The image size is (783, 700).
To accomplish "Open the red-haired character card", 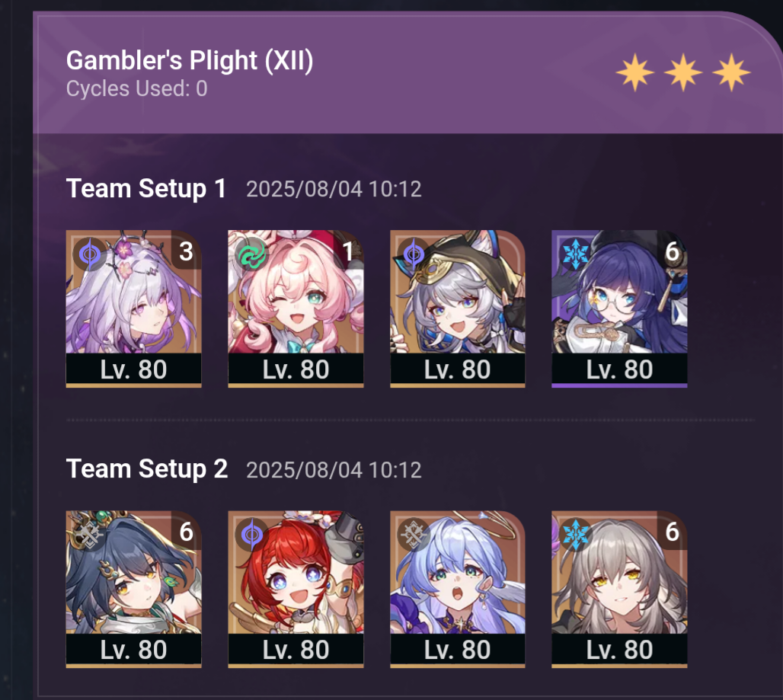I will tap(296, 589).
